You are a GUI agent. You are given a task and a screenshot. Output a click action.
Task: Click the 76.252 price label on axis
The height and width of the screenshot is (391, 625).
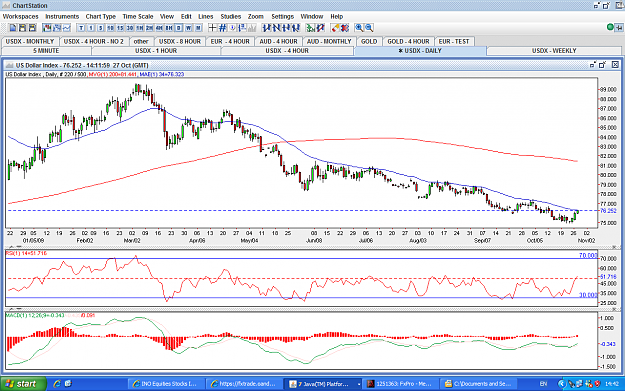[608, 211]
